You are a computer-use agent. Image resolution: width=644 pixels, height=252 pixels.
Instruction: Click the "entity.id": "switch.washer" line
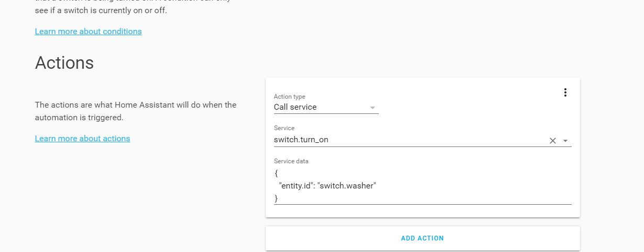pyautogui.click(x=328, y=185)
